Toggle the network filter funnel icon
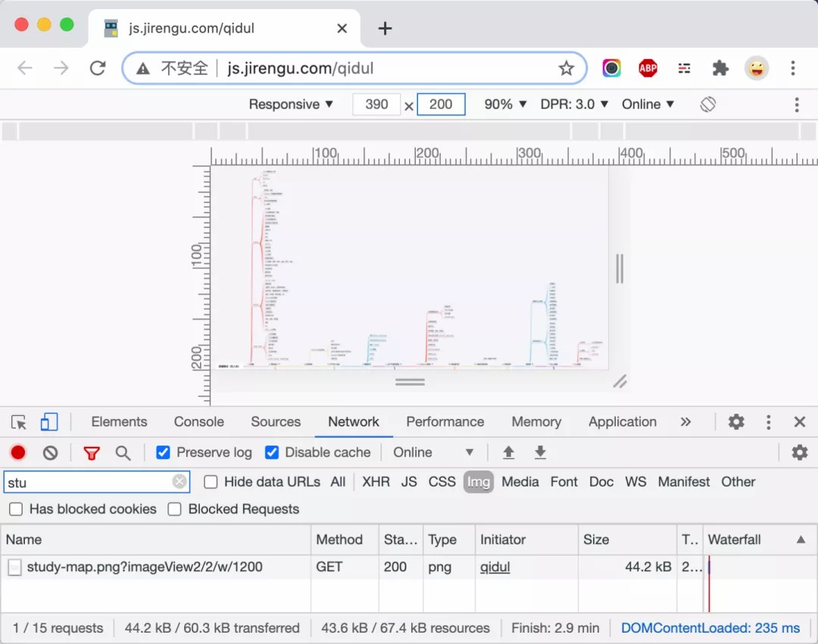 [x=92, y=452]
